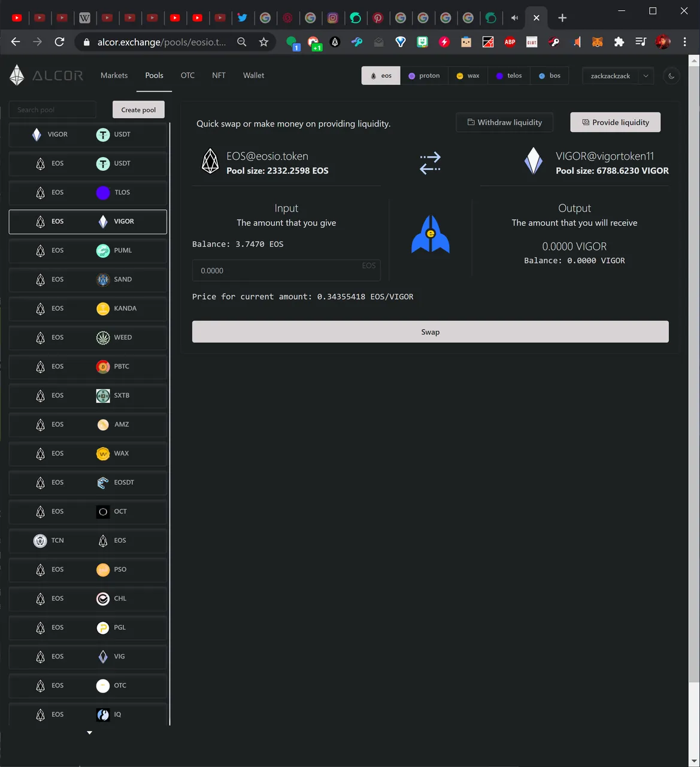The height and width of the screenshot is (767, 700).
Task: Click the page vertical scrollbar
Action: pyautogui.click(x=694, y=374)
